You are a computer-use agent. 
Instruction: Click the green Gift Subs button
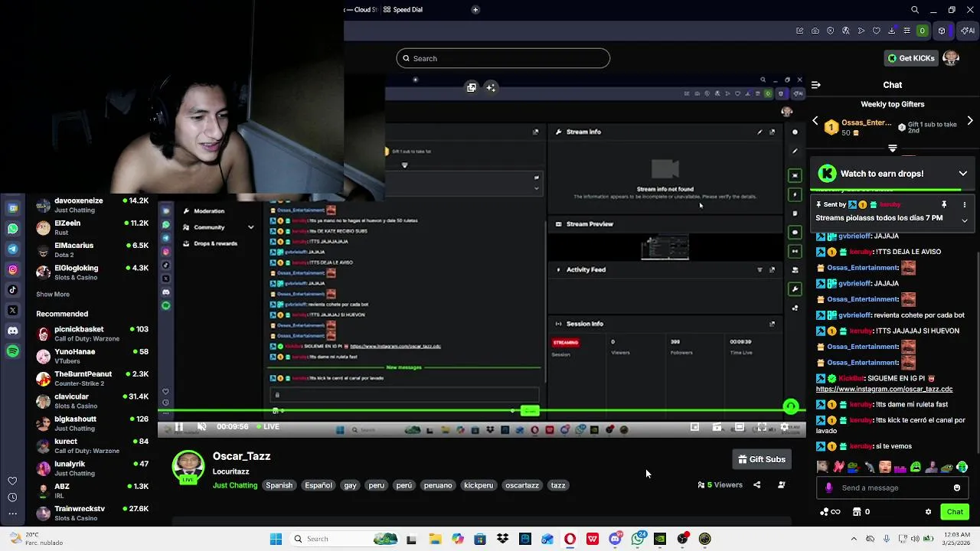click(762, 459)
